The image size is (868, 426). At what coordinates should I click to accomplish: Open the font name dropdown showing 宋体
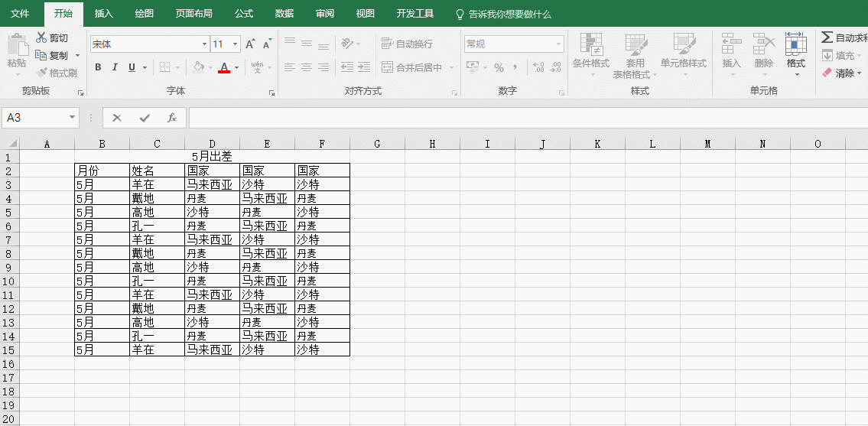pos(204,44)
